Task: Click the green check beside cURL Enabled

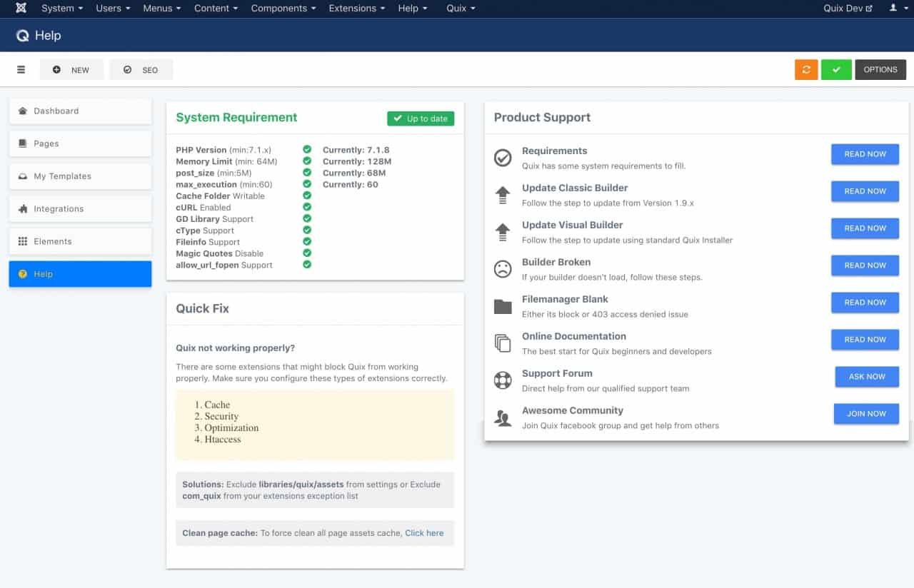Action: coord(307,207)
